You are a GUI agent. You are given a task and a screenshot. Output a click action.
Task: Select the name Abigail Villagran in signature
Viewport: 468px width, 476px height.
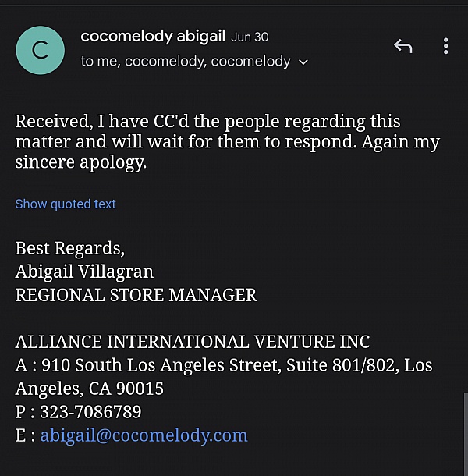84,272
